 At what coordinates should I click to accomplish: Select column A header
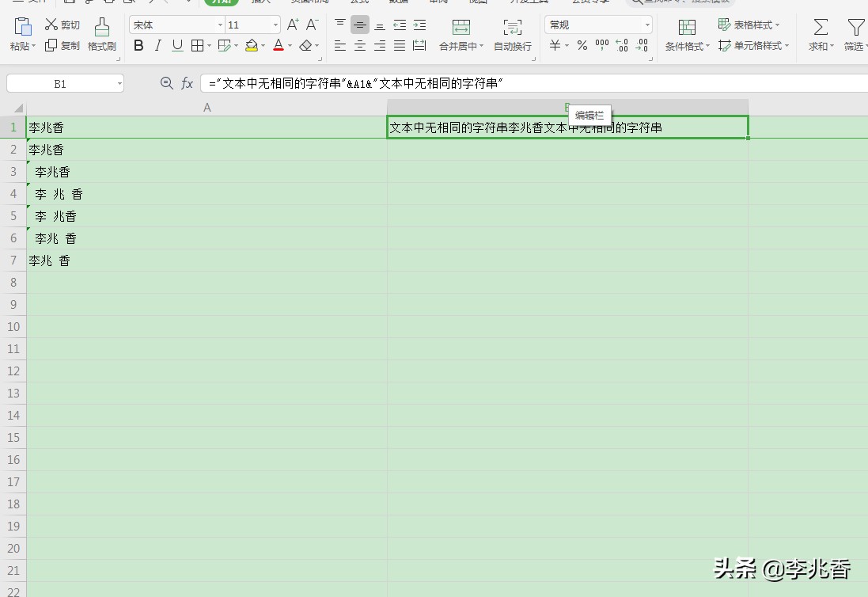coord(207,108)
